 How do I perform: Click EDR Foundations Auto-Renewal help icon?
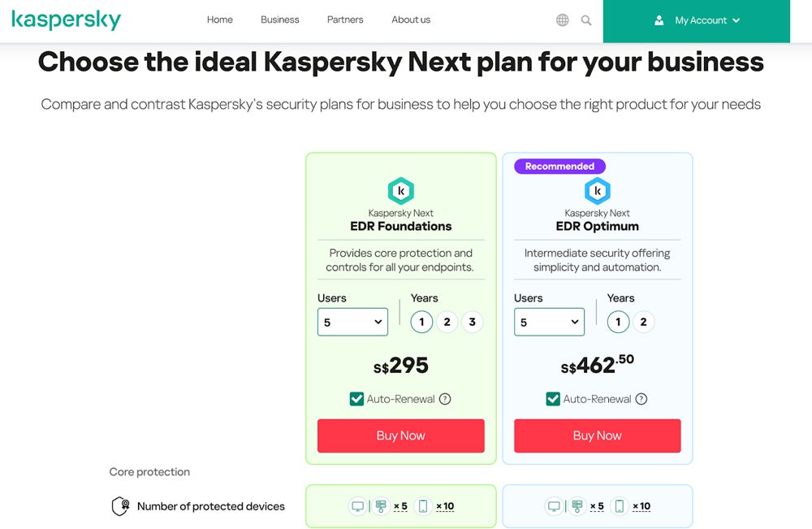click(x=445, y=399)
